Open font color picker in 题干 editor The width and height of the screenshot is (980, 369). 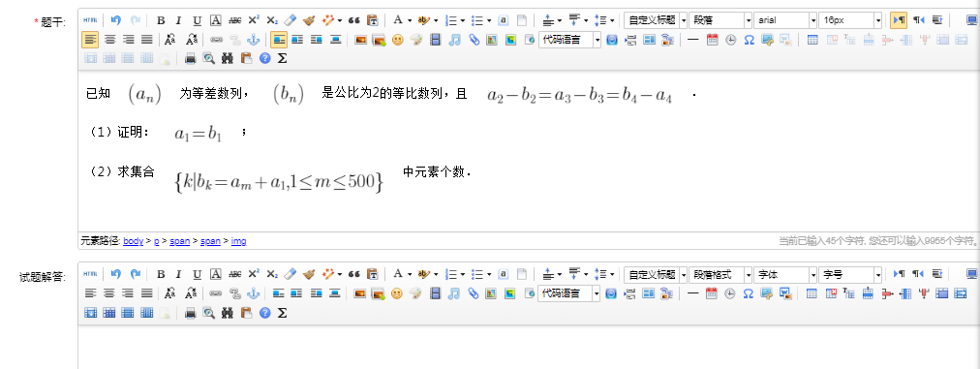[x=401, y=20]
